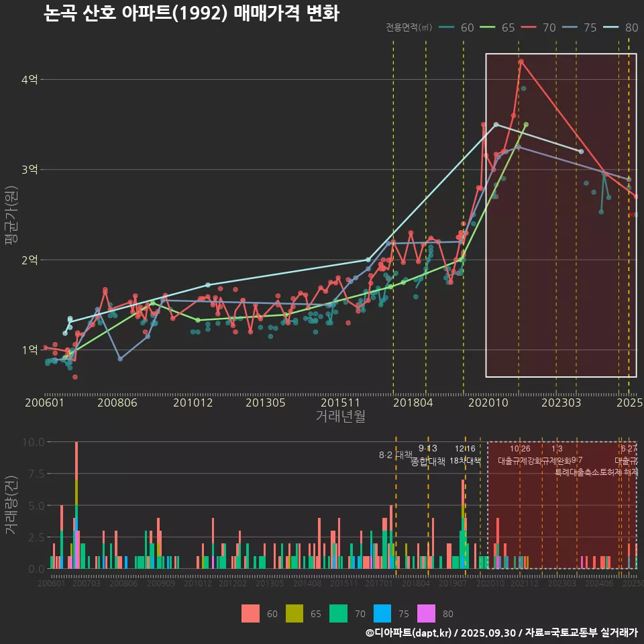
Task: Click the 4억 label on the price axis
Action: [30, 79]
